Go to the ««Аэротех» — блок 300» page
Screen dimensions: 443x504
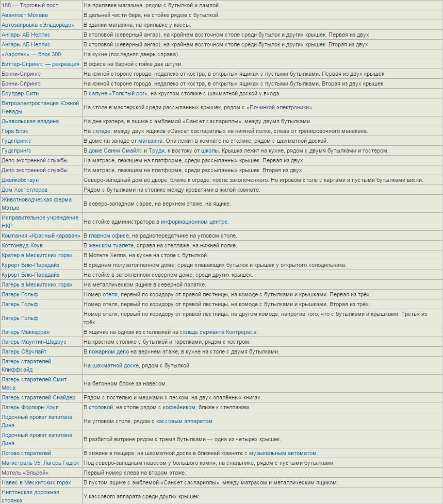(x=31, y=54)
